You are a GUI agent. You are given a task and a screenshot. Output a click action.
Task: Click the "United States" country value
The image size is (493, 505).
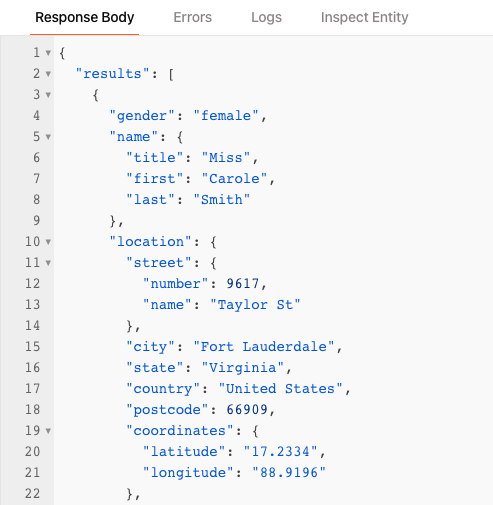280,389
